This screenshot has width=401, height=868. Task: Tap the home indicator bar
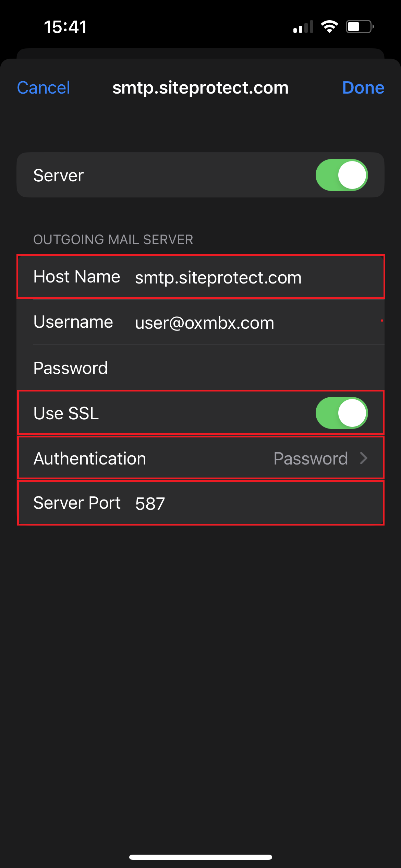click(200, 857)
